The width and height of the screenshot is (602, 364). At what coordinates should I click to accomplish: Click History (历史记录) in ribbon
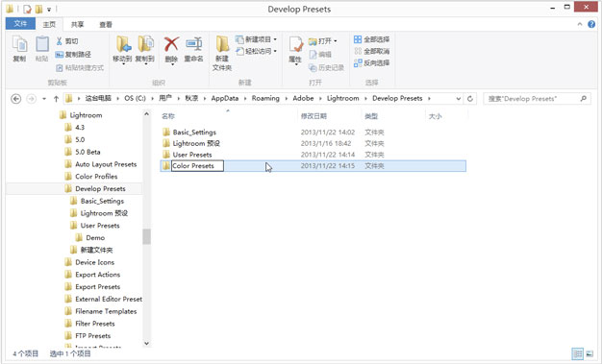326,68
